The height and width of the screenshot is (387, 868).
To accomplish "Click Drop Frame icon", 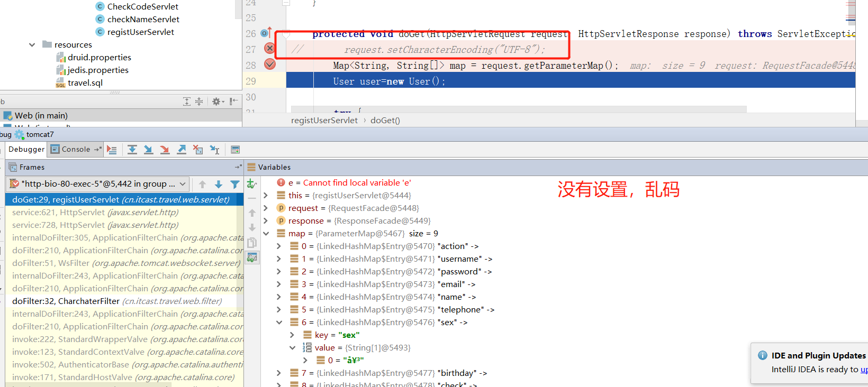I will point(198,150).
